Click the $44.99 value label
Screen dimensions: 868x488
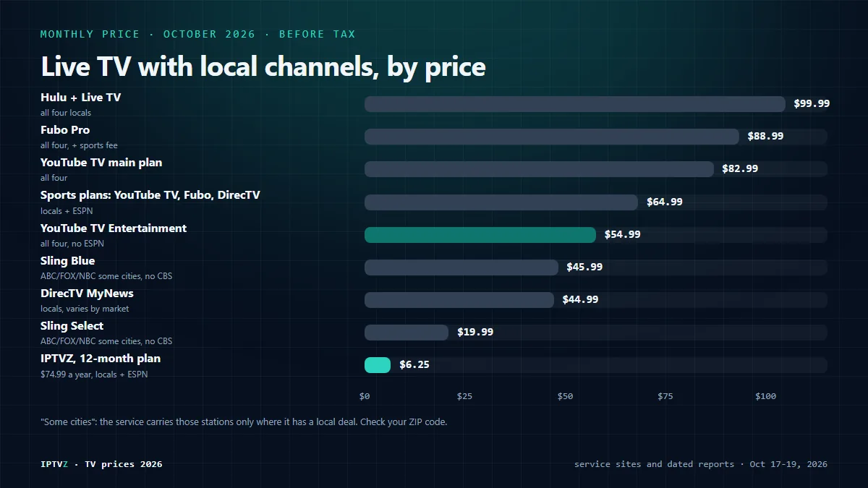(x=580, y=299)
